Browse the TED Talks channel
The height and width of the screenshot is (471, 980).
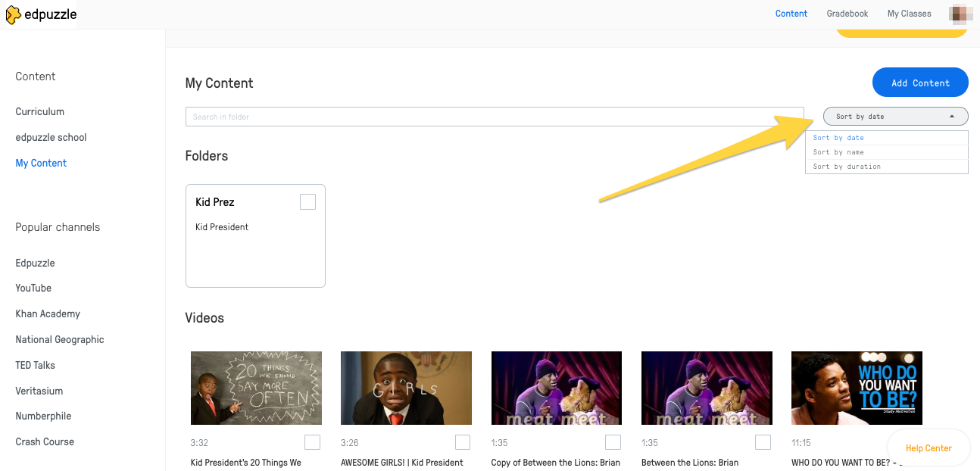tap(36, 365)
